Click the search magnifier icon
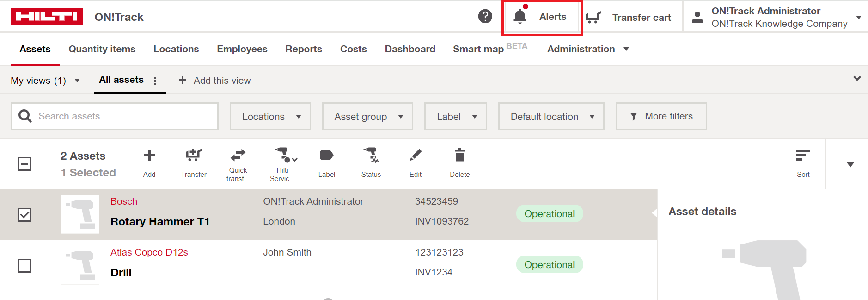The width and height of the screenshot is (868, 300). click(x=25, y=116)
